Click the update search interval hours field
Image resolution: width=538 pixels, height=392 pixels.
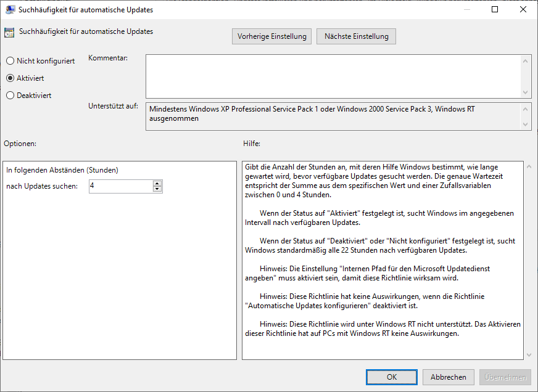tap(120, 186)
